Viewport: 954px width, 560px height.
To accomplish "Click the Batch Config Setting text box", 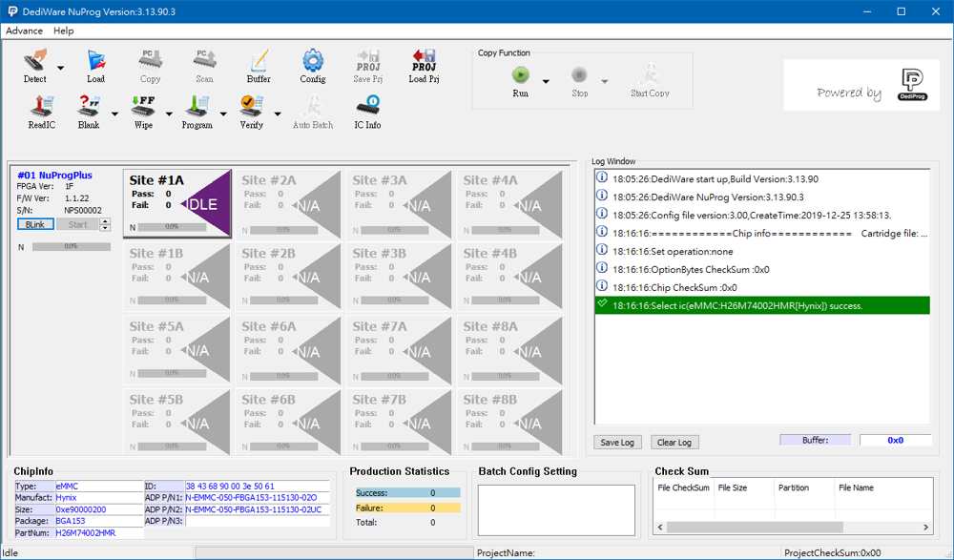I will click(x=556, y=510).
